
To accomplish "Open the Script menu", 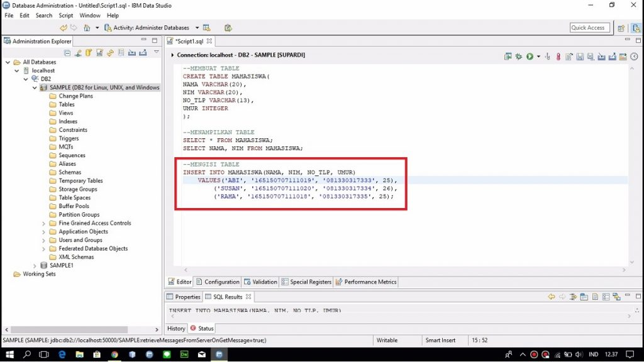I will [x=66, y=15].
